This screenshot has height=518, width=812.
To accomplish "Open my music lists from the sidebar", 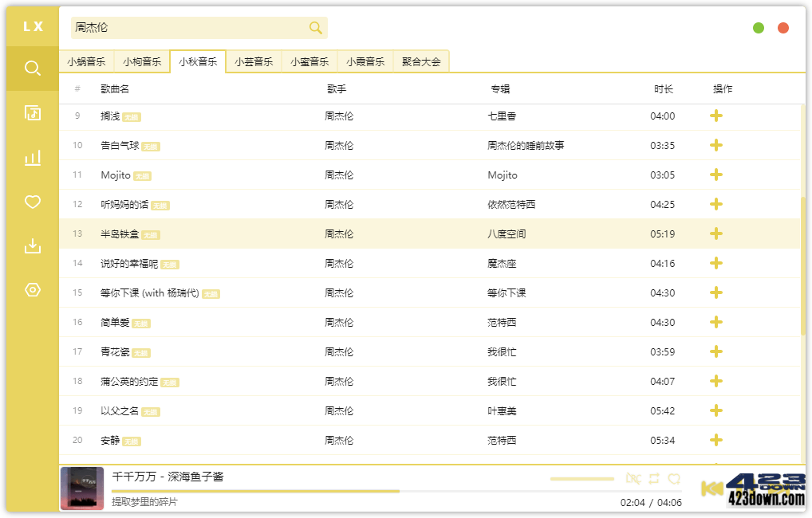I will [x=31, y=113].
